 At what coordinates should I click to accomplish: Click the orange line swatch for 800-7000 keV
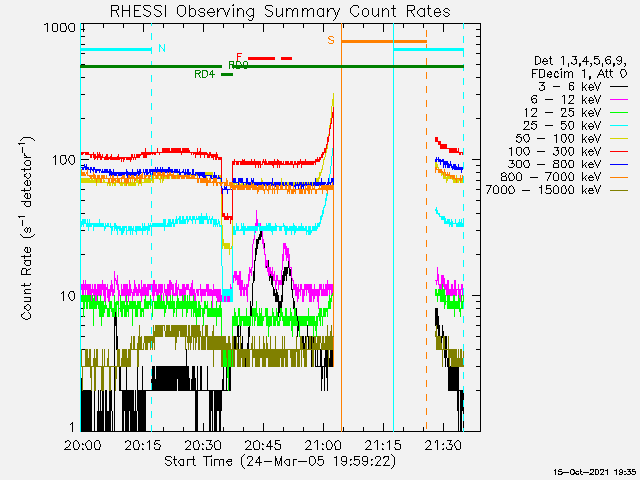tap(619, 178)
